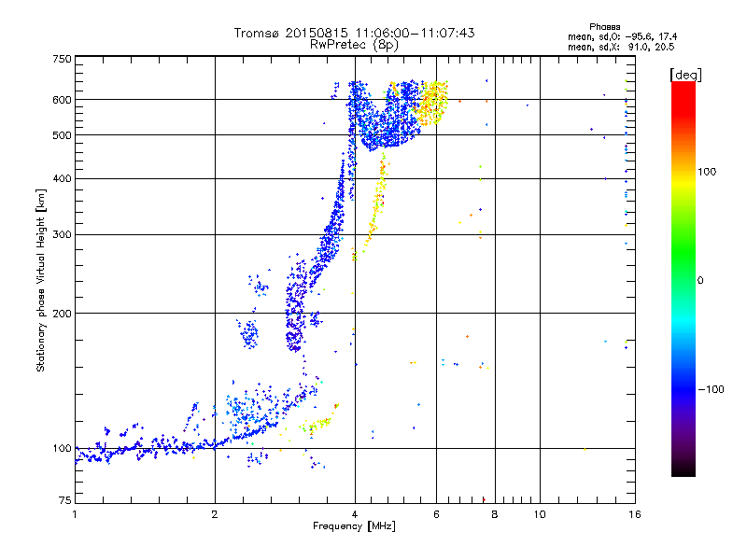Image resolution: width=747 pixels, height=560 pixels.
Task: Click the x-axis tick label '4'
Action: click(x=355, y=514)
